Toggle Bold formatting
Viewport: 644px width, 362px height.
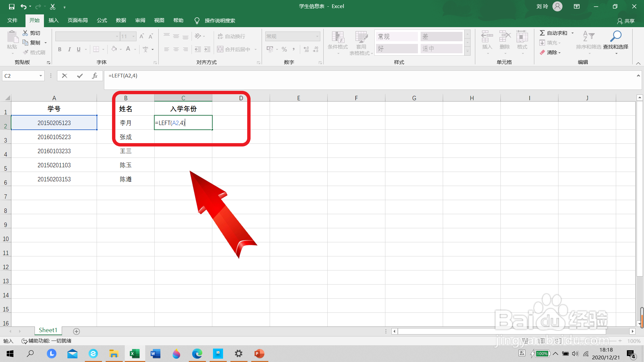(60, 49)
